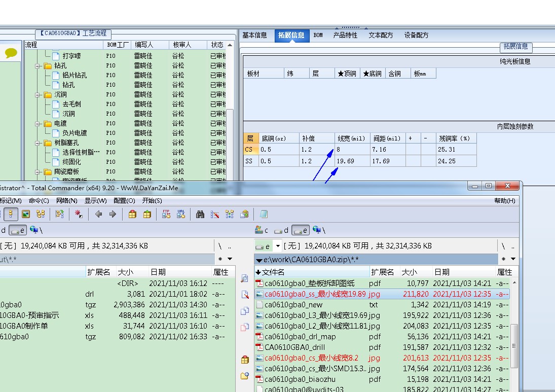The image size is (555, 392).
Task: Click the view file icon in middle button strip
Action: coord(245,278)
